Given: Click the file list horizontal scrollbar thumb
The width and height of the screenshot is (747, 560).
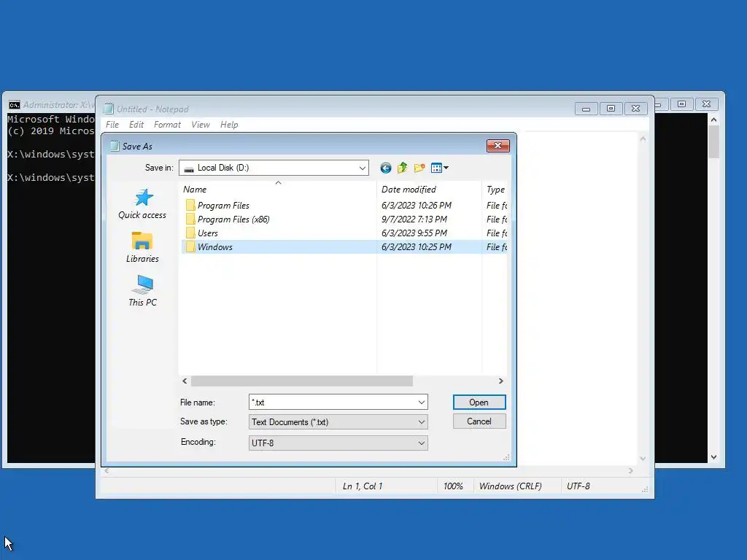Looking at the screenshot, I should point(302,381).
